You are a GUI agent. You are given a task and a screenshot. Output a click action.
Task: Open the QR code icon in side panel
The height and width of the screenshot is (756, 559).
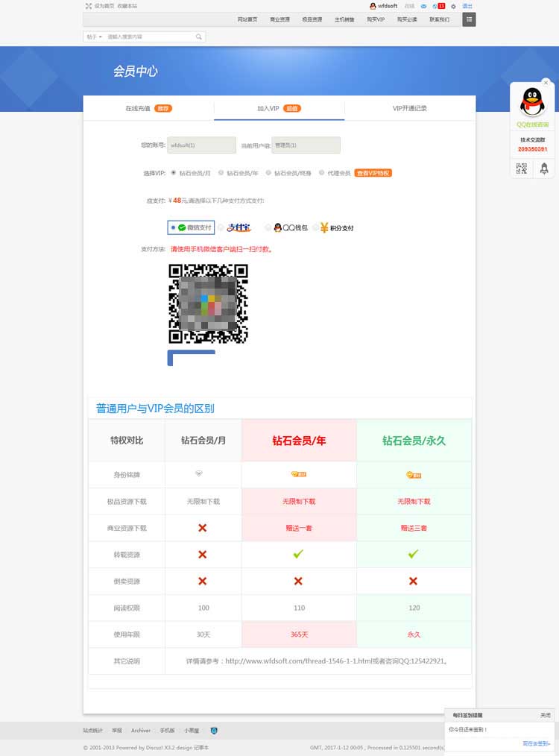522,168
